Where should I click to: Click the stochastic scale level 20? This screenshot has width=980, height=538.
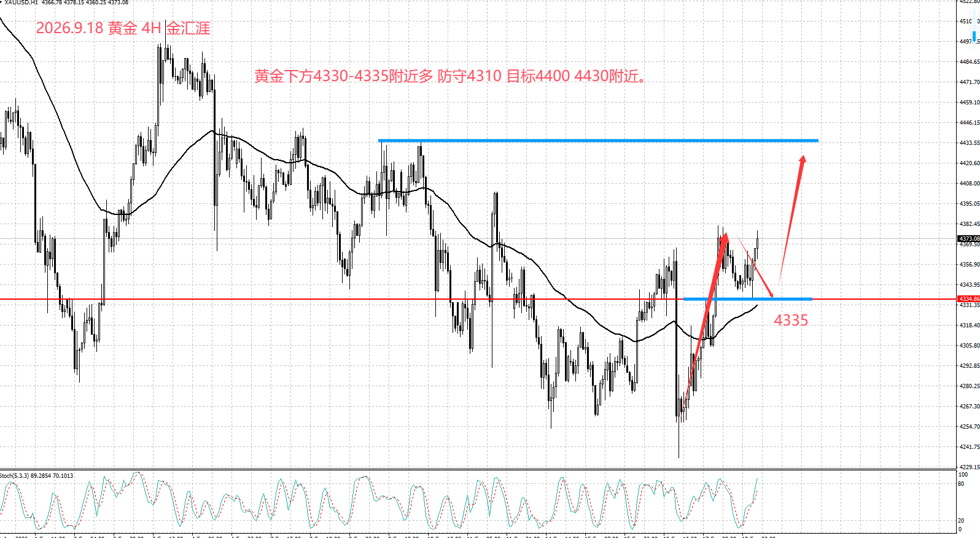click(961, 521)
